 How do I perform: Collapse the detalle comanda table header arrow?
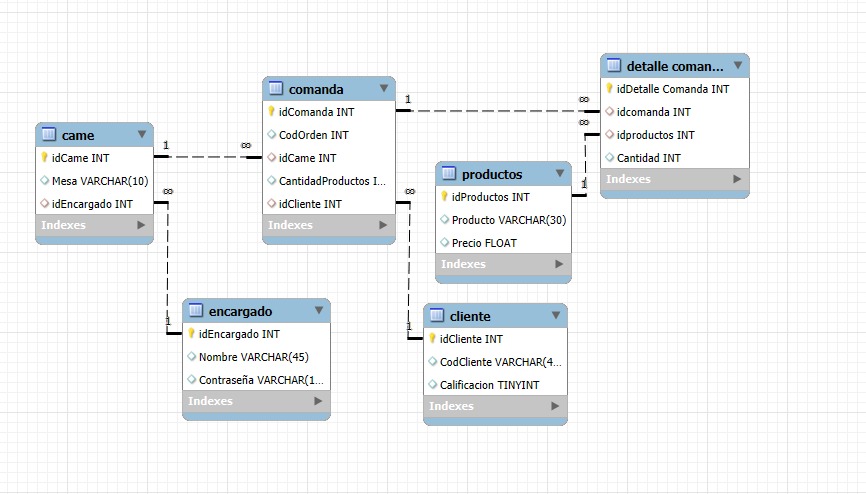(x=737, y=66)
